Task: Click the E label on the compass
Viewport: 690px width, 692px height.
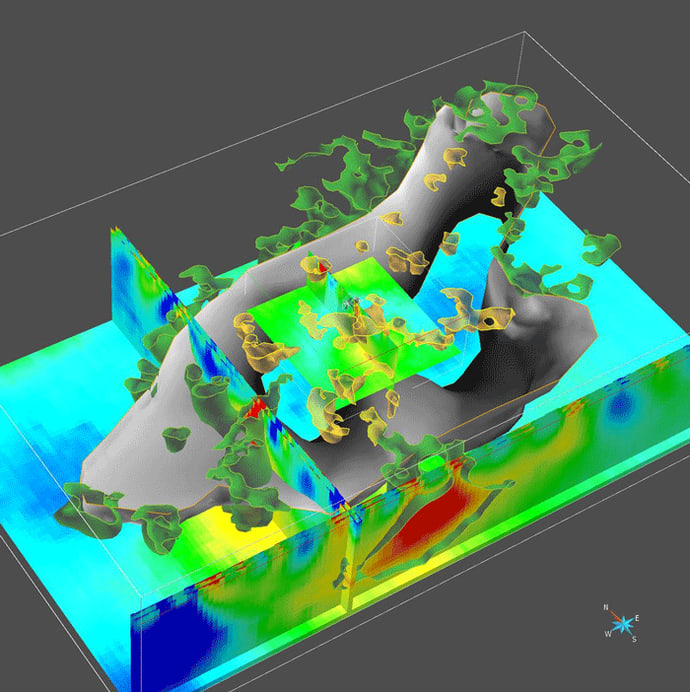Action: pyautogui.click(x=637, y=617)
